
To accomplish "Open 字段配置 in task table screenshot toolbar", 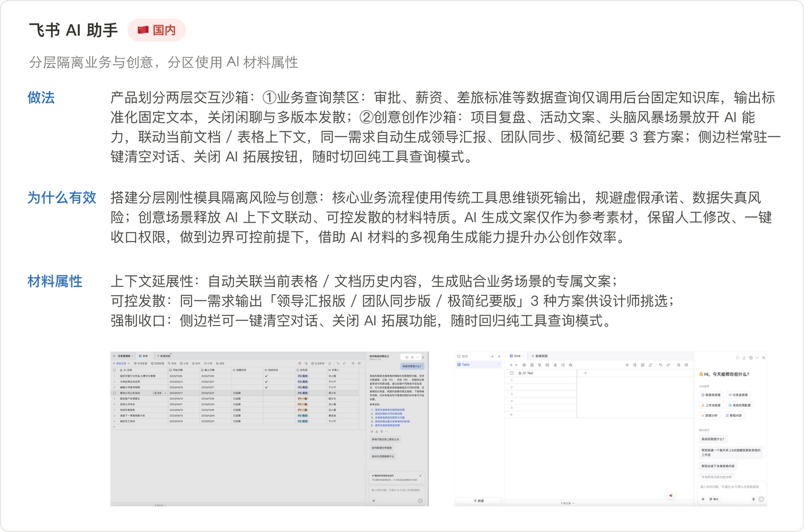I will pos(140,363).
